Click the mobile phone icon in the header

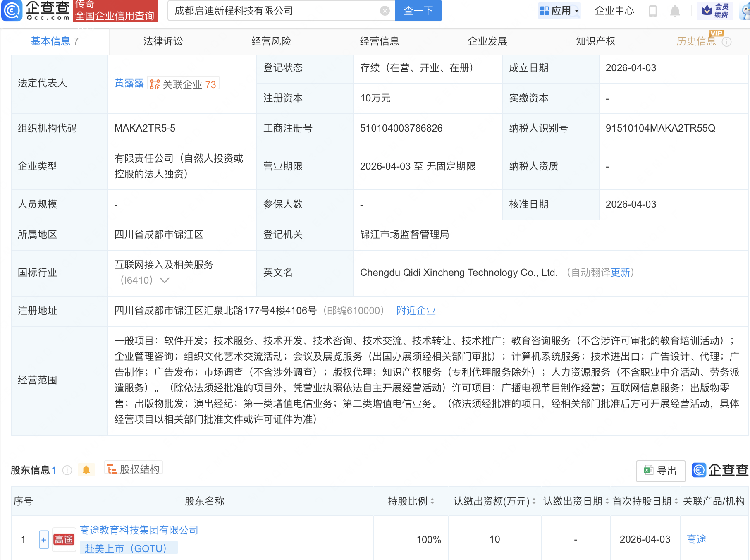pos(653,11)
